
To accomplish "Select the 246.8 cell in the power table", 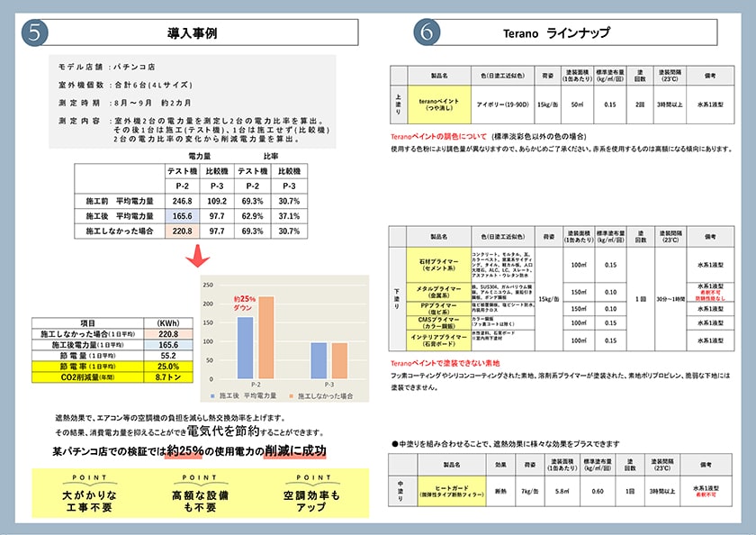I will point(182,201).
